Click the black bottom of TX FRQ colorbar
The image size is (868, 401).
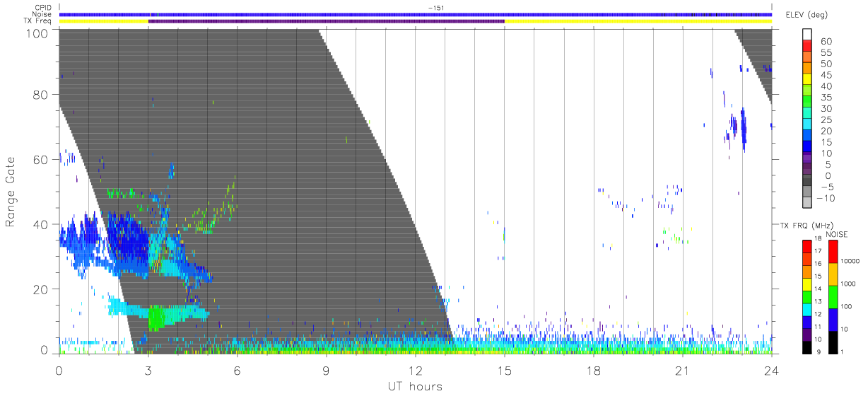coord(807,348)
